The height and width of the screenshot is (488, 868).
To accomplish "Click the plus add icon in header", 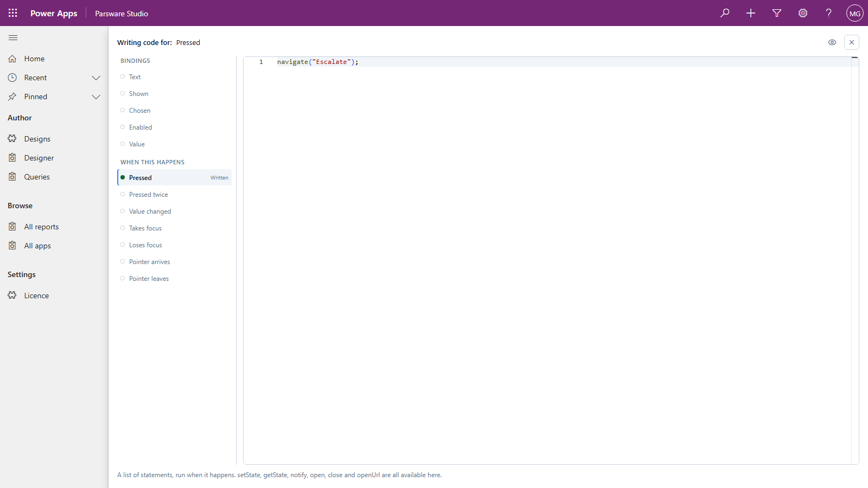I will point(751,13).
